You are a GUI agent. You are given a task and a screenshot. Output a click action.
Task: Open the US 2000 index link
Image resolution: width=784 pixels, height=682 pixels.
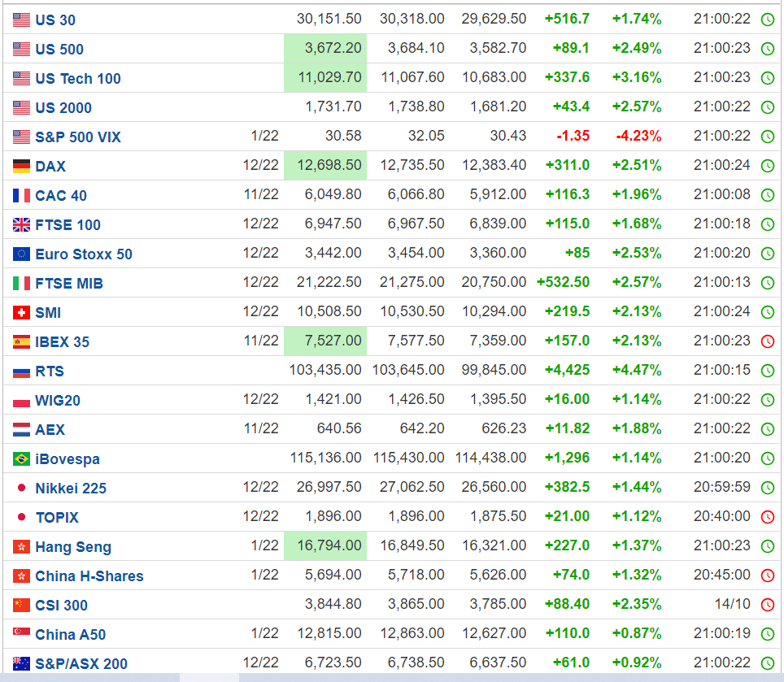click(63, 108)
